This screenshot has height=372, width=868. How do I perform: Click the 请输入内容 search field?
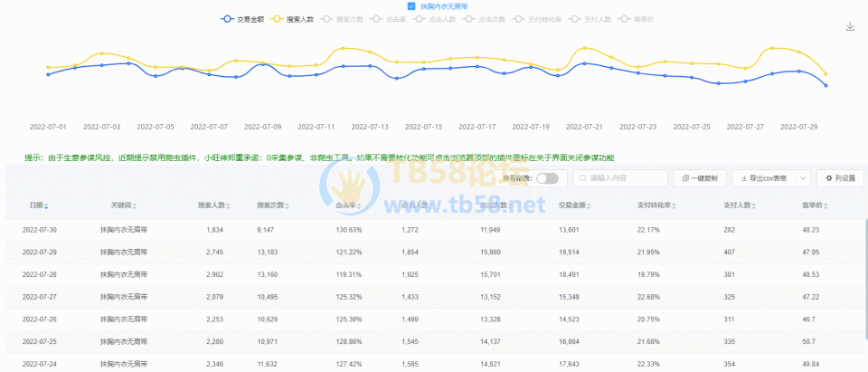(x=619, y=178)
